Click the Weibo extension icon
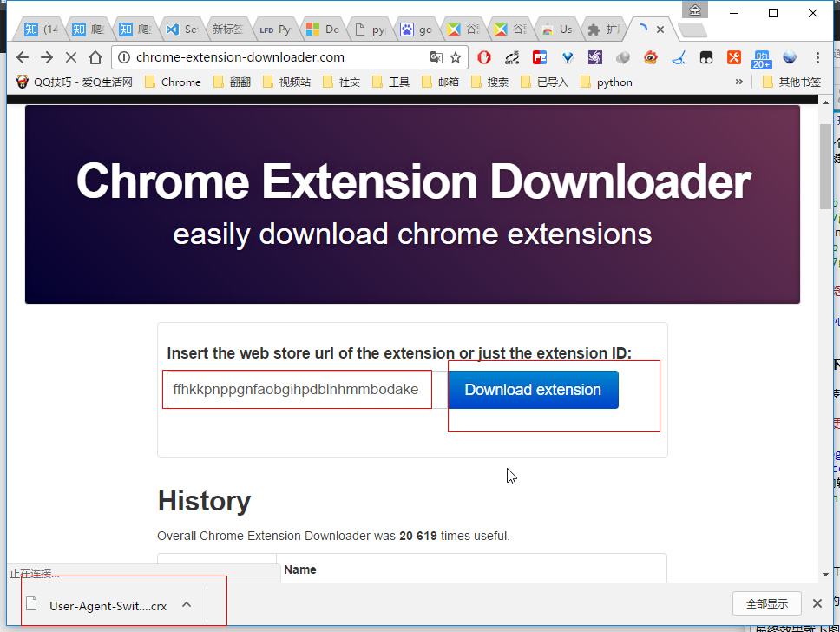 (650, 57)
